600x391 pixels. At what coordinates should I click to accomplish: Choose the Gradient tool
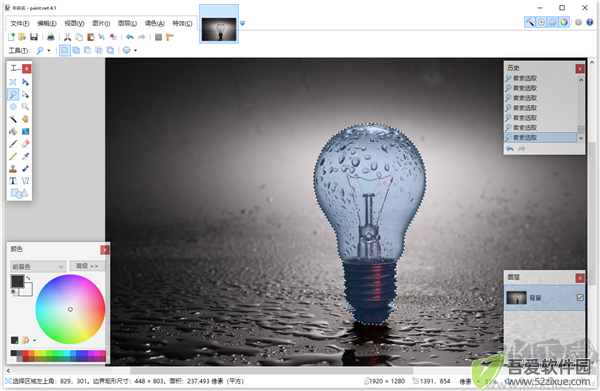(25, 131)
